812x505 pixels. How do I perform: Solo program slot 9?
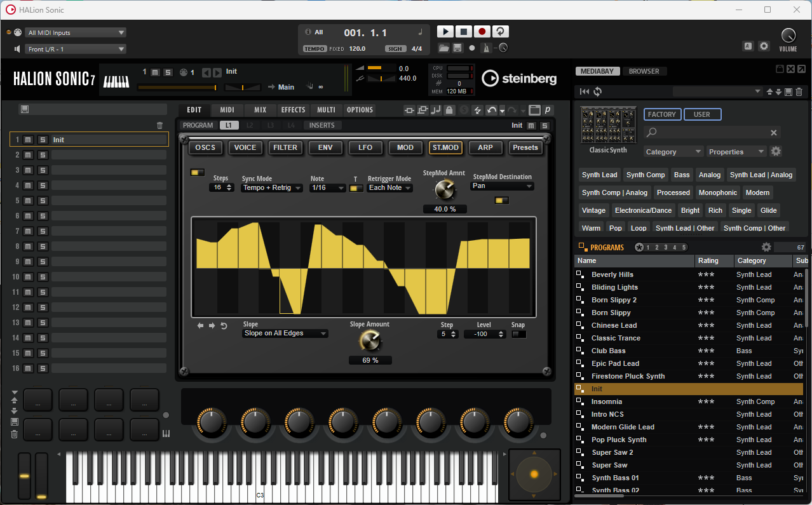43,262
